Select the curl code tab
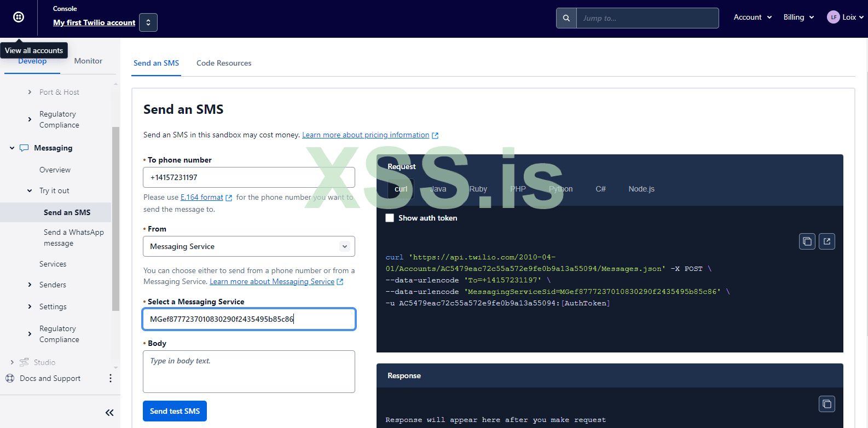This screenshot has height=428, width=868. [x=401, y=189]
